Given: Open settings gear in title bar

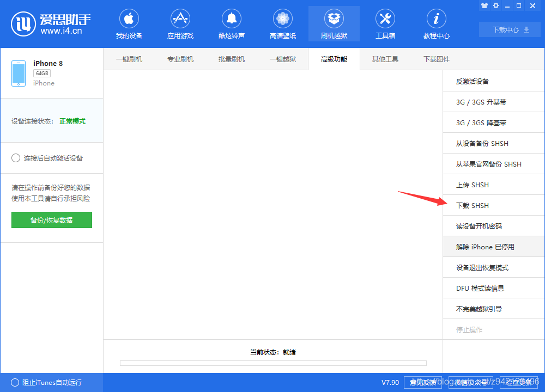Looking at the screenshot, I should (496, 5).
